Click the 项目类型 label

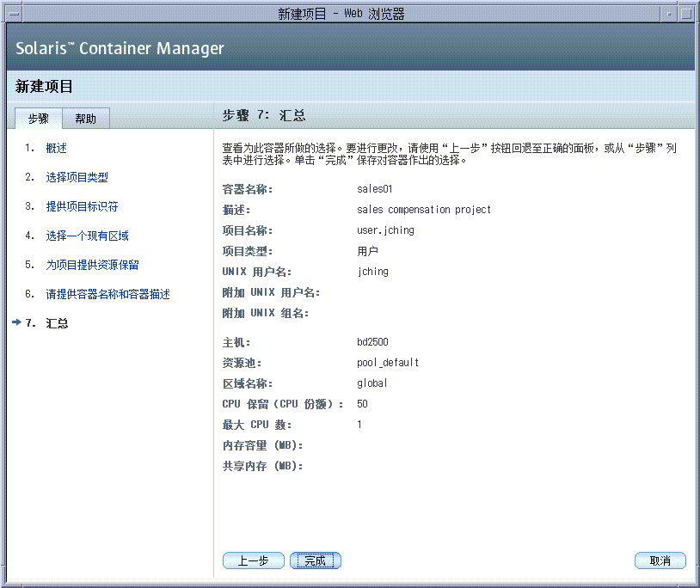pos(248,251)
